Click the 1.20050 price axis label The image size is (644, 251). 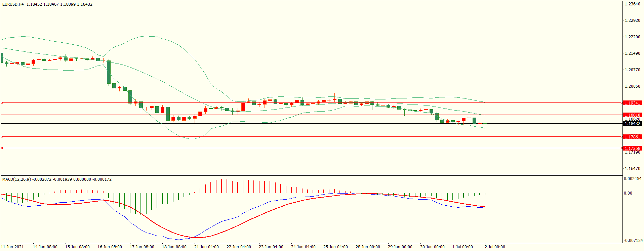tap(632, 86)
